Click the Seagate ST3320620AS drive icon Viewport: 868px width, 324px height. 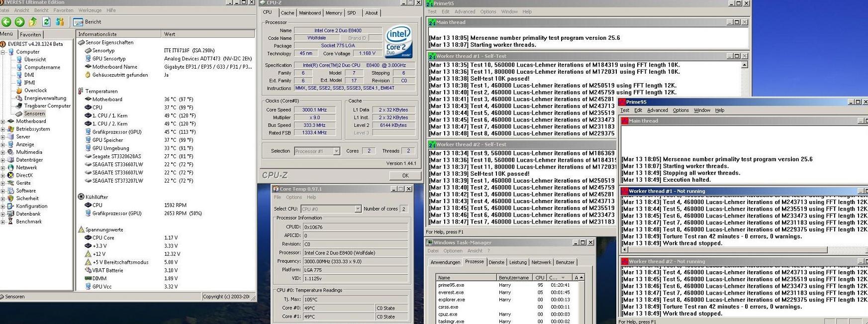coord(88,156)
